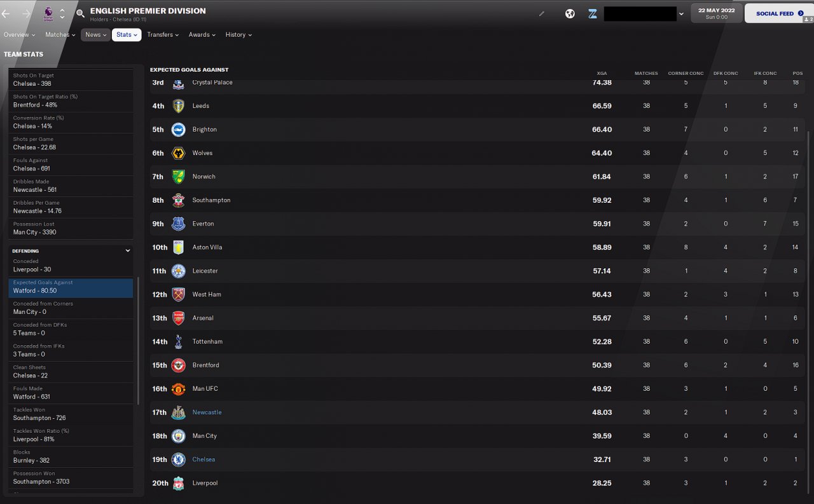Viewport: 814px width, 504px height.
Task: Open the Transfers dropdown menu
Action: pos(163,35)
